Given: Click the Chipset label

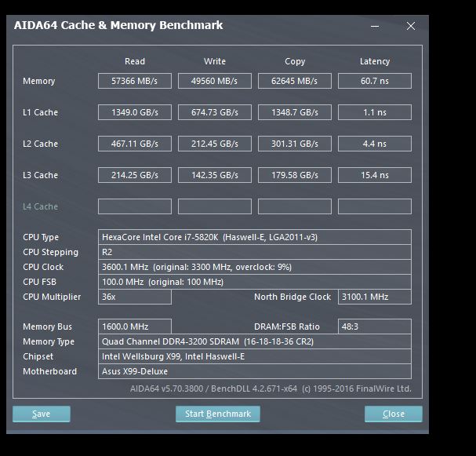Looking at the screenshot, I should pyautogui.click(x=38, y=356).
